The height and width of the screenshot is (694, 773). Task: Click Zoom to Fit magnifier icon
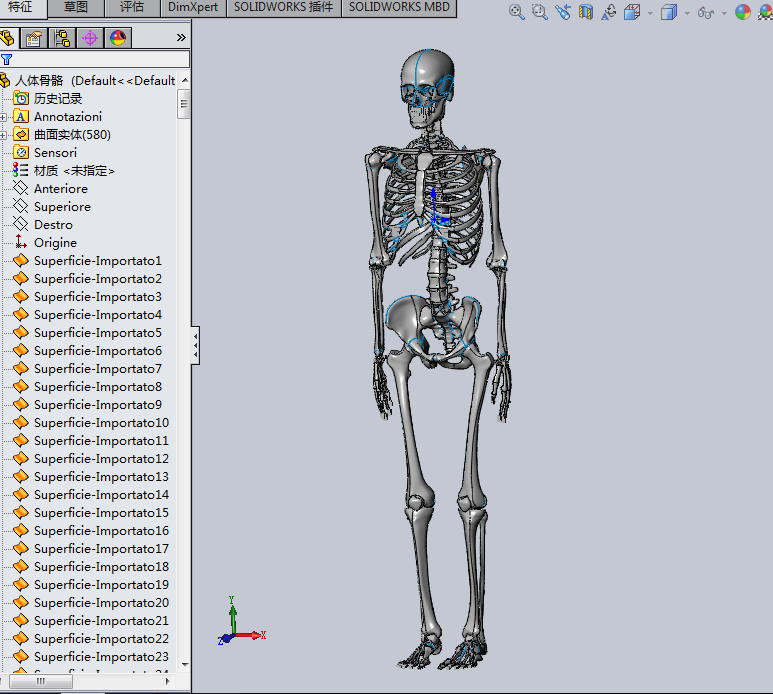point(516,12)
